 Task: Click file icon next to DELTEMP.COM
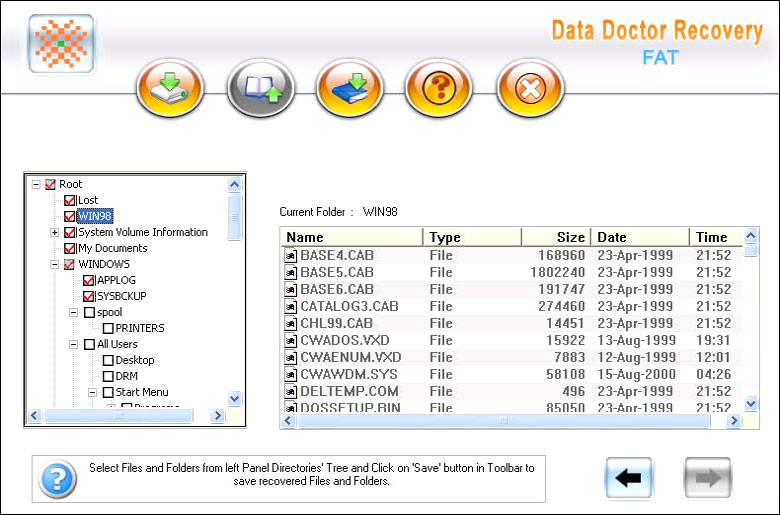(x=291, y=392)
